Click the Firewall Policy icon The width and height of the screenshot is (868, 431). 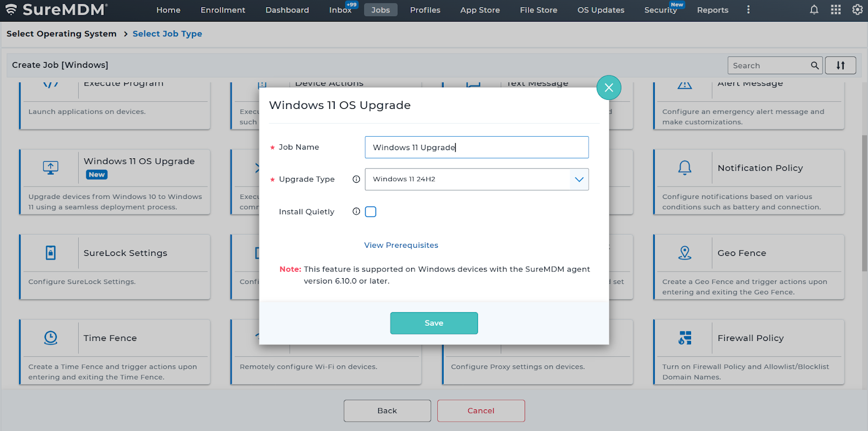pos(685,338)
